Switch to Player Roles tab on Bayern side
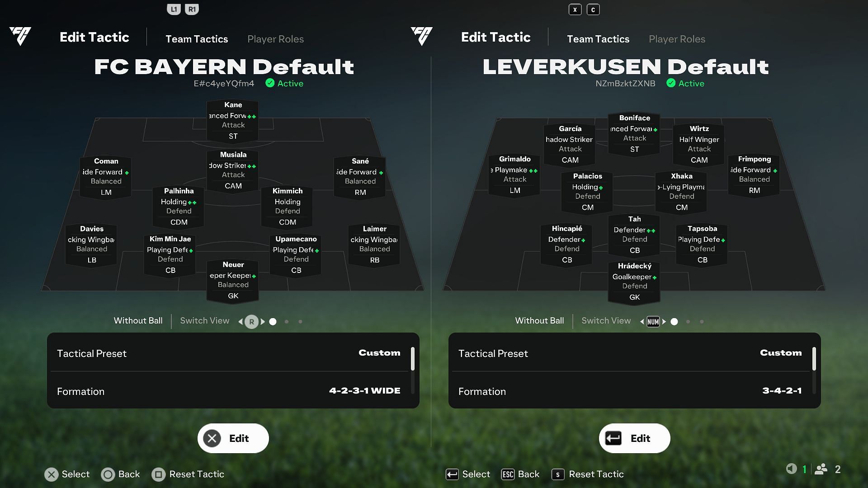Image resolution: width=868 pixels, height=488 pixels. 275,39
